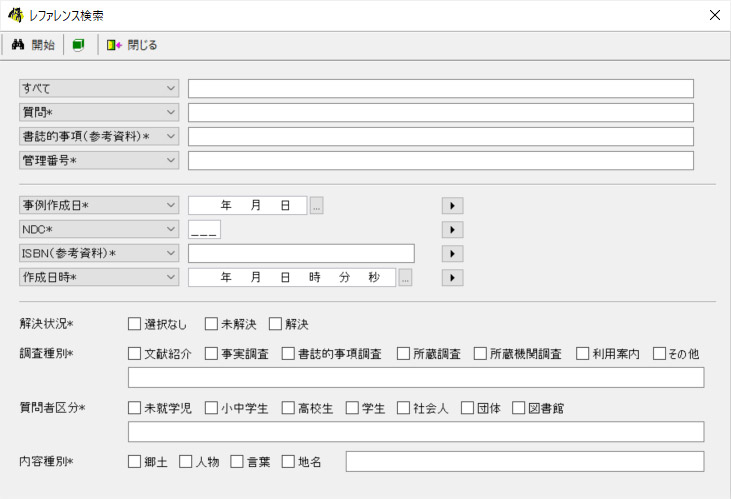Enable the 未解決 checkbox
Image resolution: width=731 pixels, height=499 pixels.
pos(212,324)
